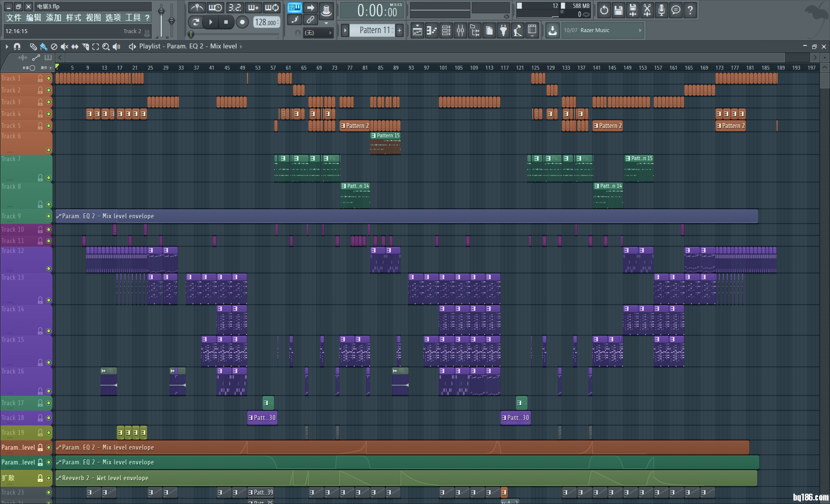Image resolution: width=830 pixels, height=504 pixels.
Task: Open the channel rack
Action: pos(446,31)
